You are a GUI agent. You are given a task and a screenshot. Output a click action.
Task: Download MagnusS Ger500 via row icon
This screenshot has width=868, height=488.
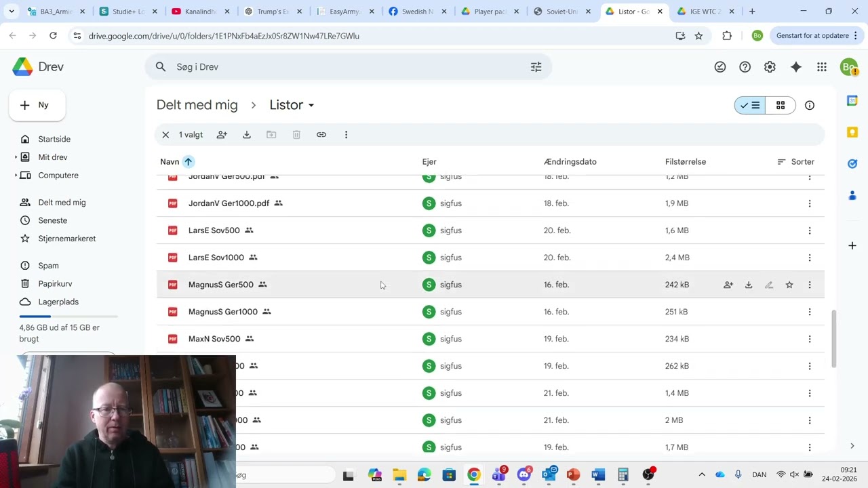tap(749, 285)
